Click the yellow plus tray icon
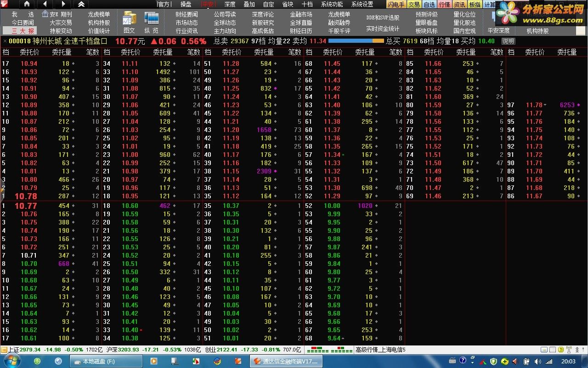Image resolution: width=588 pixels, height=368 pixels. coord(505,361)
